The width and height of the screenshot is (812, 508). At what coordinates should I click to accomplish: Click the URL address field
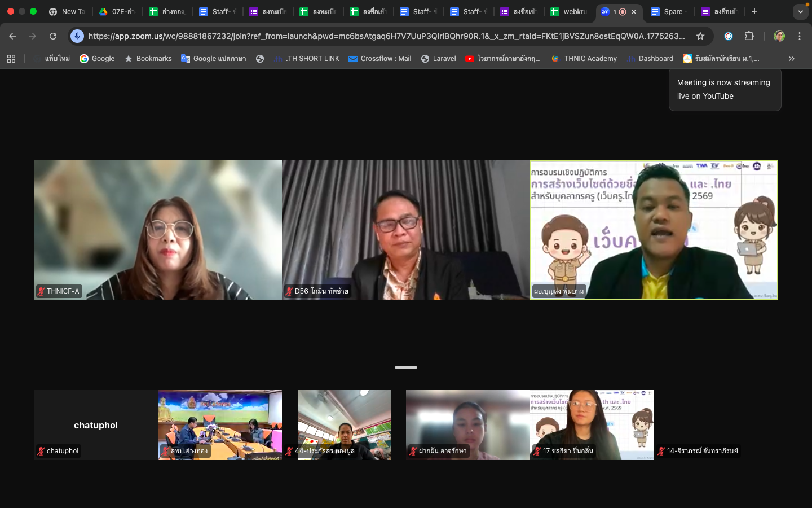click(x=386, y=36)
